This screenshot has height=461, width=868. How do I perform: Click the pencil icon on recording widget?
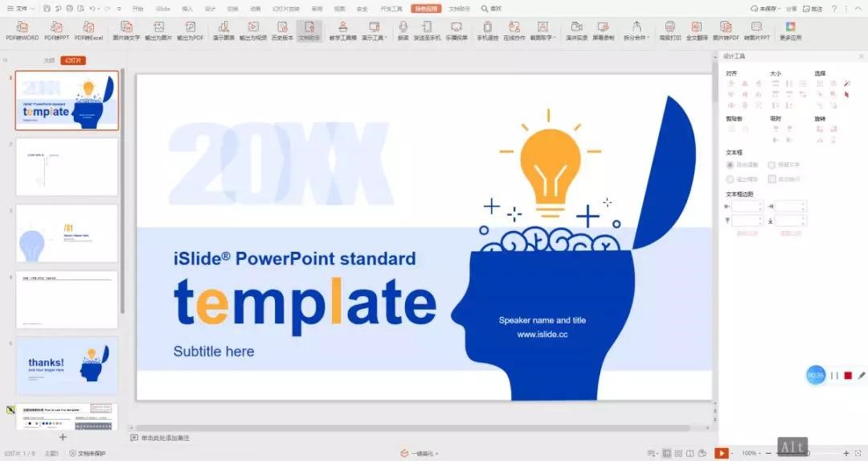click(x=862, y=376)
